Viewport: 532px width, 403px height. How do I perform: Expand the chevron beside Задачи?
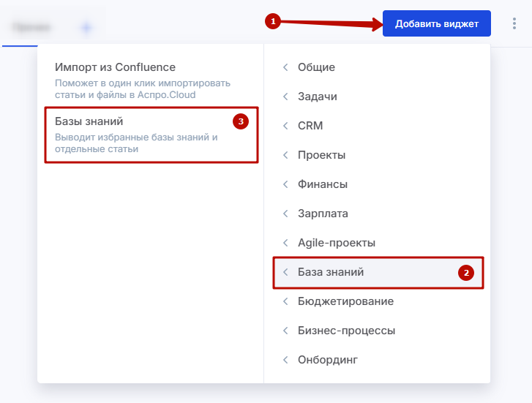[x=285, y=97]
